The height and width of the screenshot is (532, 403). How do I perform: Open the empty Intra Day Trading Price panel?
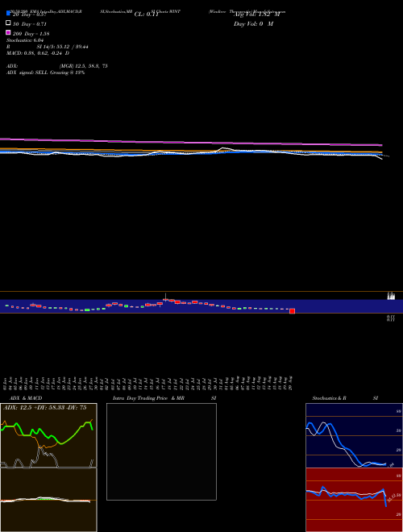pyautogui.click(x=161, y=451)
